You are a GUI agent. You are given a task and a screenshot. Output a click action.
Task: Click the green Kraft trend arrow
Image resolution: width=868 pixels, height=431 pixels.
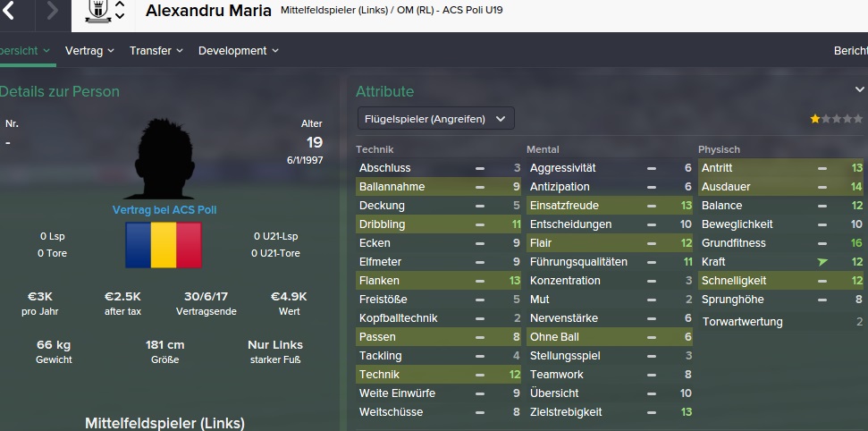click(x=822, y=262)
